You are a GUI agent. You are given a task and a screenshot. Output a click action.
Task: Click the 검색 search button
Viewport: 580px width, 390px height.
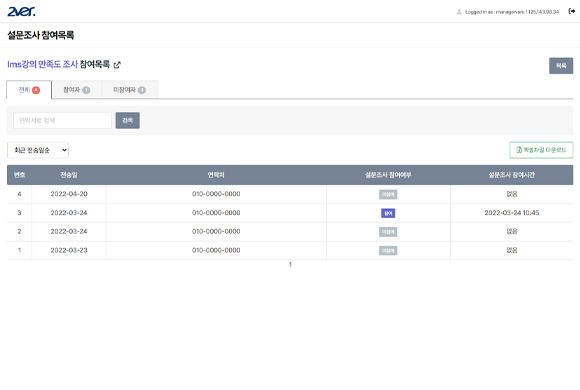click(128, 121)
